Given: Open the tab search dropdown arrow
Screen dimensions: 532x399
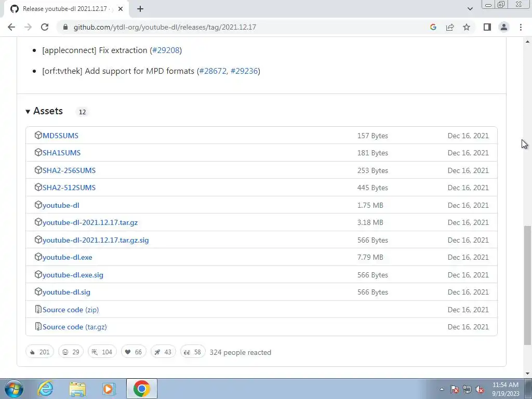Looking at the screenshot, I should click(x=470, y=9).
